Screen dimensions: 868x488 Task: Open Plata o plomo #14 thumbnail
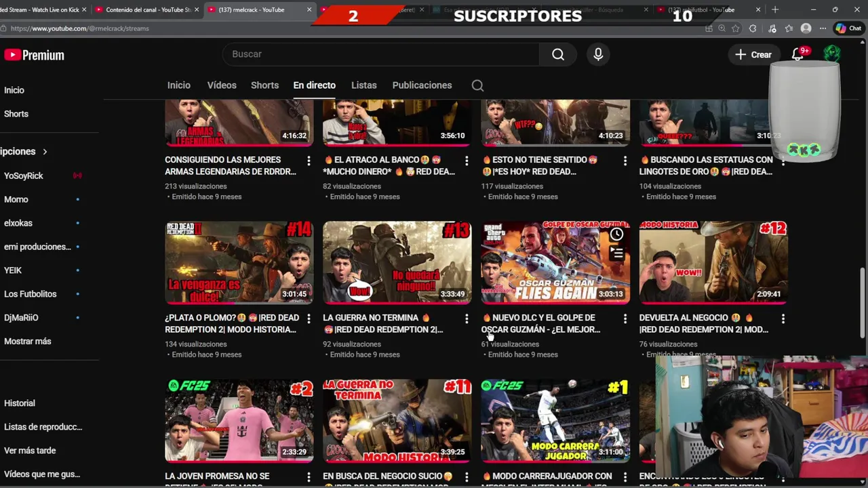[x=239, y=262]
